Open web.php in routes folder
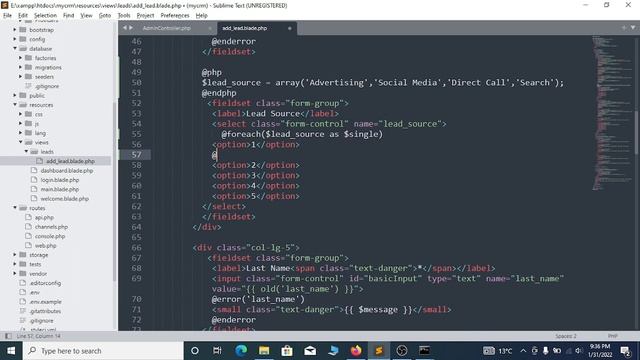This screenshot has height=360, width=640. (x=45, y=246)
